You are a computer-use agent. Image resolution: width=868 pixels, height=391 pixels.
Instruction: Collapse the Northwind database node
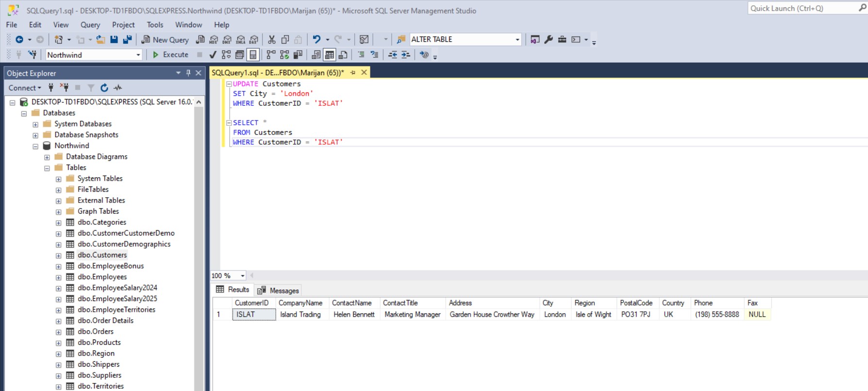point(35,146)
